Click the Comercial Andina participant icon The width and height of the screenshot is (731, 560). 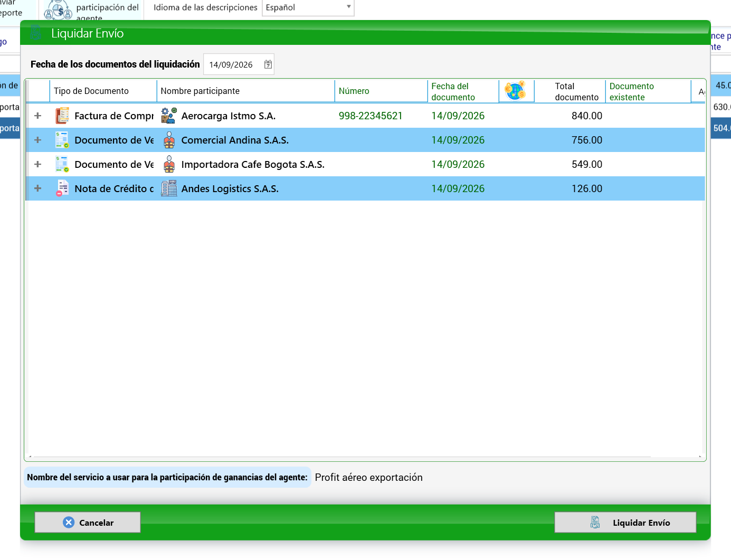[169, 140]
